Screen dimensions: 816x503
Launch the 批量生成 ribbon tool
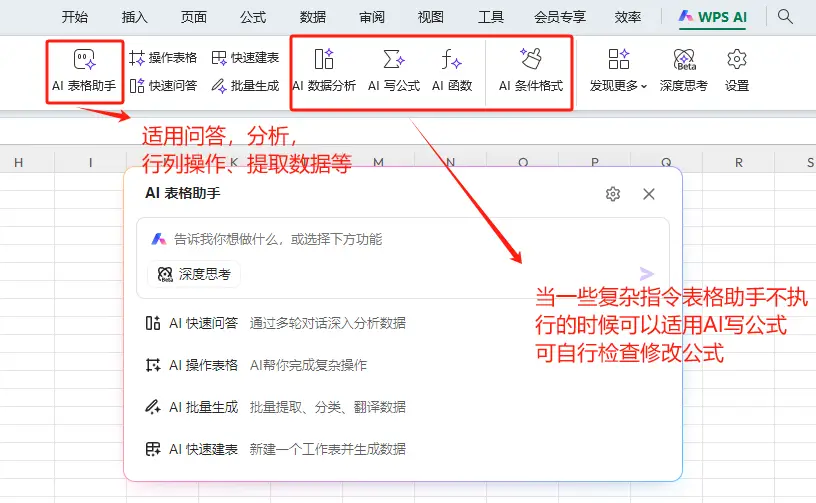pyautogui.click(x=246, y=85)
